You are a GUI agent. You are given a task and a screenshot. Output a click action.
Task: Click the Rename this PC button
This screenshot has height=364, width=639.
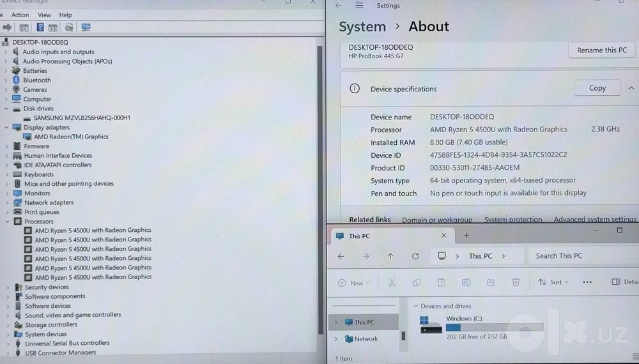(601, 50)
